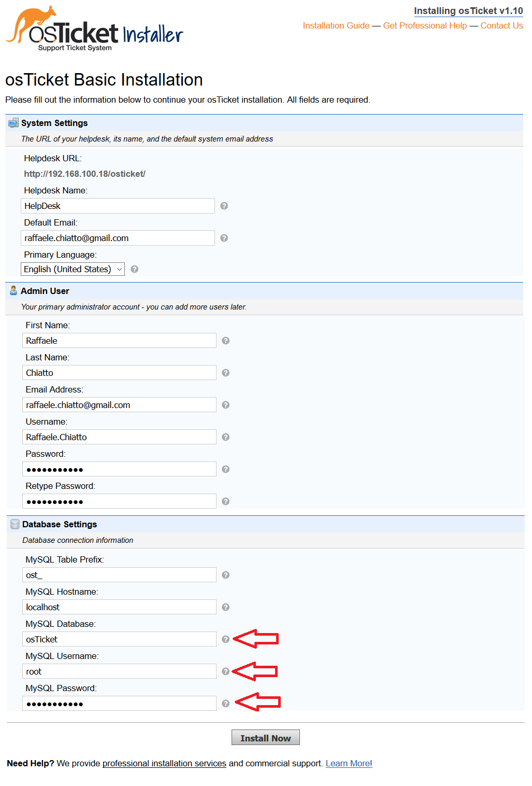Click help icon beside Primary Language dropdown
Viewport: 532px width, 786px height.
coord(134,269)
